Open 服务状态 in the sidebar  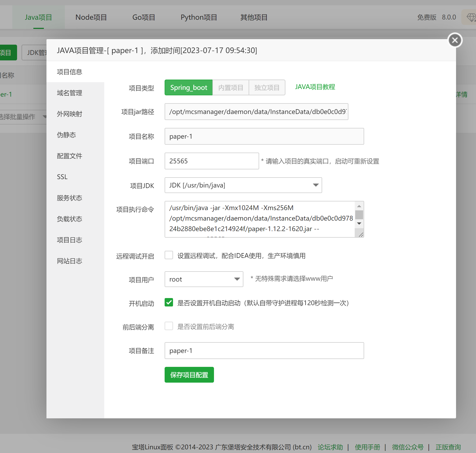(x=75, y=198)
